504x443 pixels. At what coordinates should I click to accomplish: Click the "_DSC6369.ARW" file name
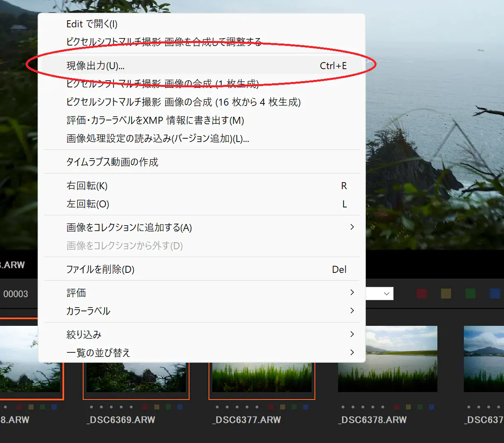pos(121,420)
